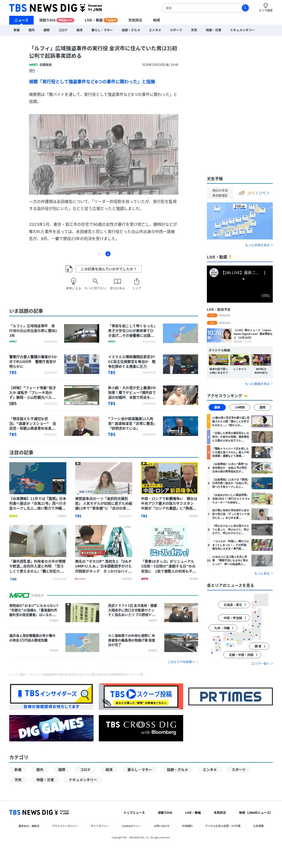Viewport: 282px width, 868px height.
Task: Select the 24時間 ranking tab
Action: [239, 407]
